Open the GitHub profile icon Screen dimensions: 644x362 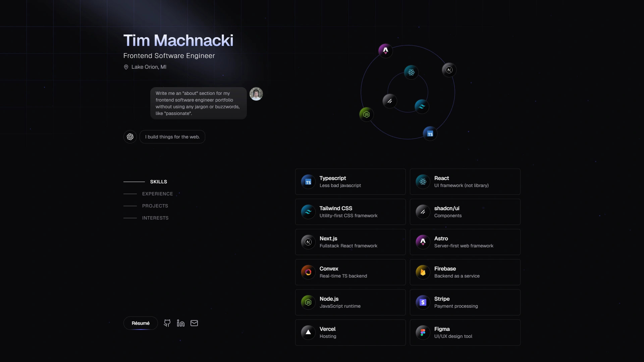[x=167, y=323]
